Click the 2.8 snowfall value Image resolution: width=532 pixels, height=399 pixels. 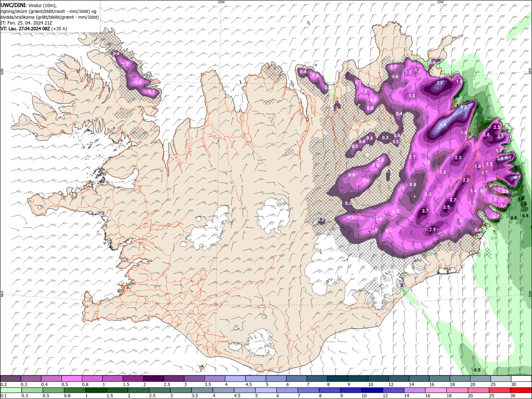tap(486, 135)
